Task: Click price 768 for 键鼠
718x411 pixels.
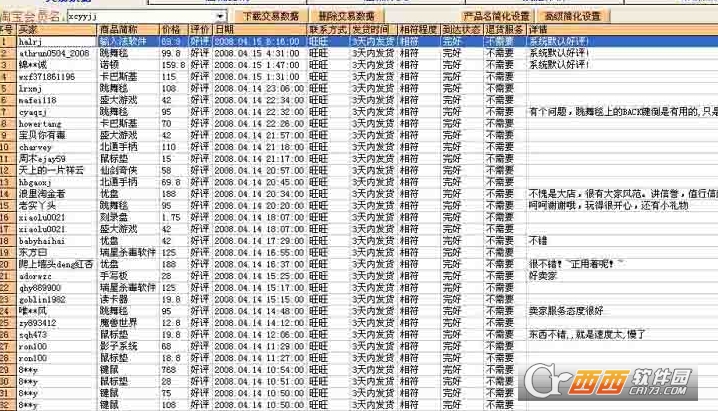Action: click(x=169, y=370)
